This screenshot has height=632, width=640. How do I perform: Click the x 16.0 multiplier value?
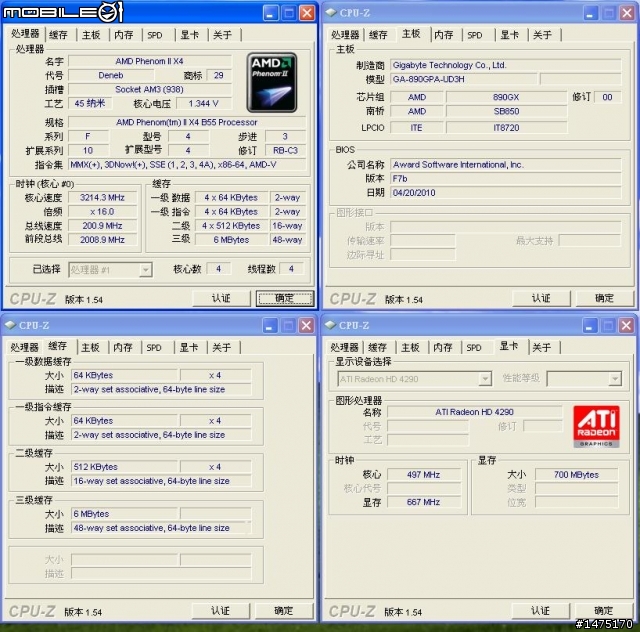pyautogui.click(x=102, y=212)
